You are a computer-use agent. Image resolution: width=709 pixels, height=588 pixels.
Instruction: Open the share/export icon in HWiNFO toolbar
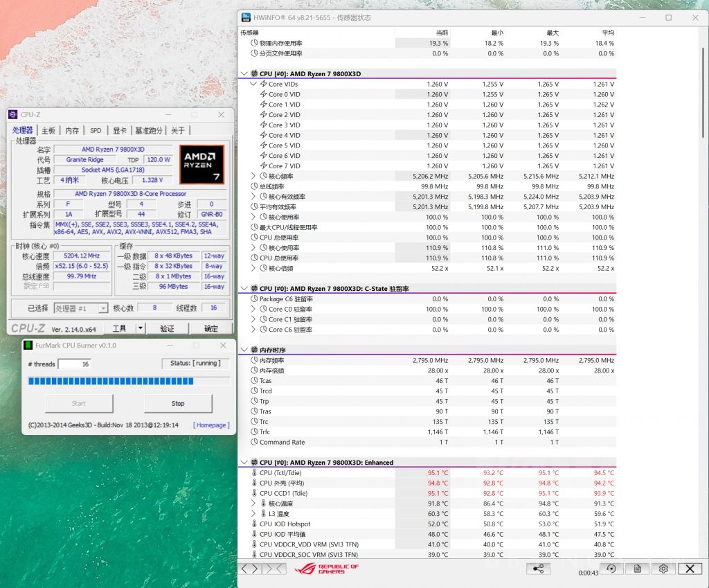(537, 568)
